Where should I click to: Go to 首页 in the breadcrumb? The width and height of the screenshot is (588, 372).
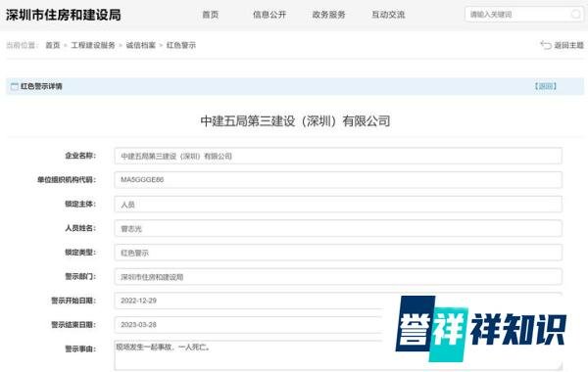[x=53, y=45]
